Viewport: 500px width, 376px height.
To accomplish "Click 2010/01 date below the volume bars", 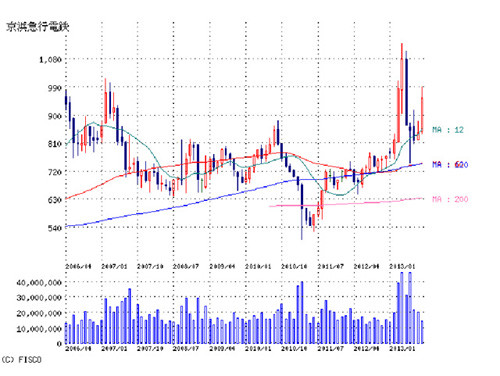I will click(x=258, y=348).
